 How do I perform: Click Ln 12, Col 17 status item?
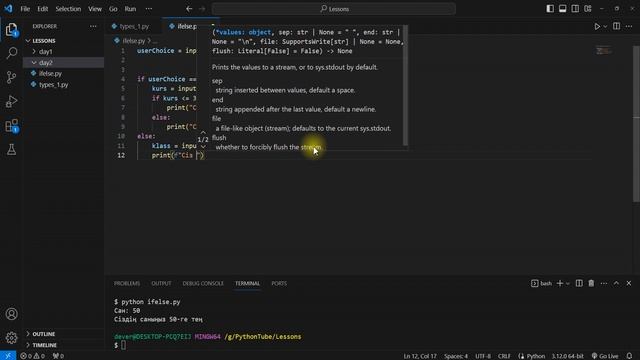pos(420,356)
